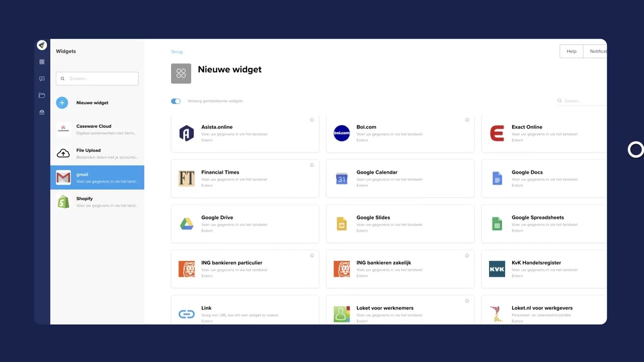Click the Terug back link
The image size is (644, 362).
click(x=177, y=52)
